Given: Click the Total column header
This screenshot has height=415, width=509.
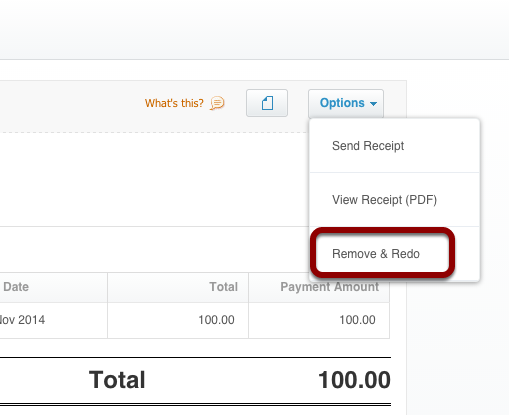Looking at the screenshot, I should click(178, 287).
